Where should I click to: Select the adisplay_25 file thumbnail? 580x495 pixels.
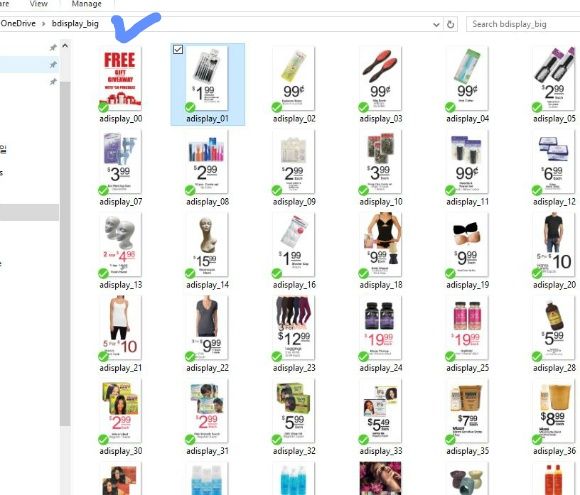click(467, 327)
